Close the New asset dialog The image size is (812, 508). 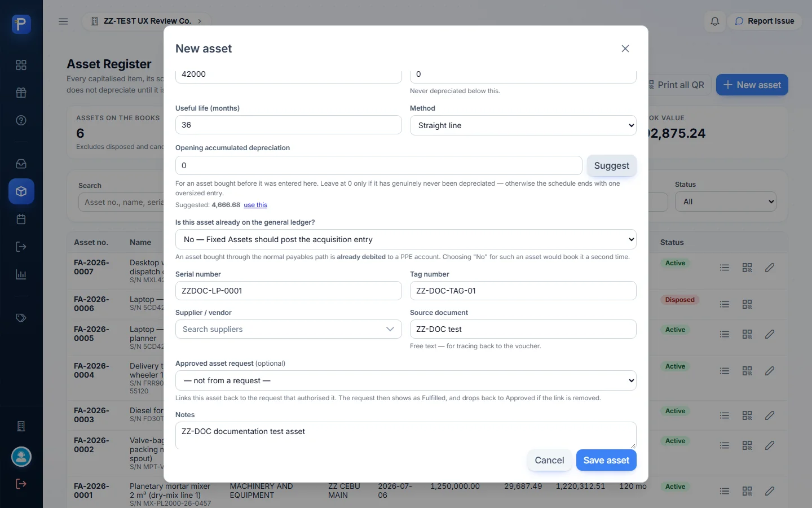click(x=625, y=49)
